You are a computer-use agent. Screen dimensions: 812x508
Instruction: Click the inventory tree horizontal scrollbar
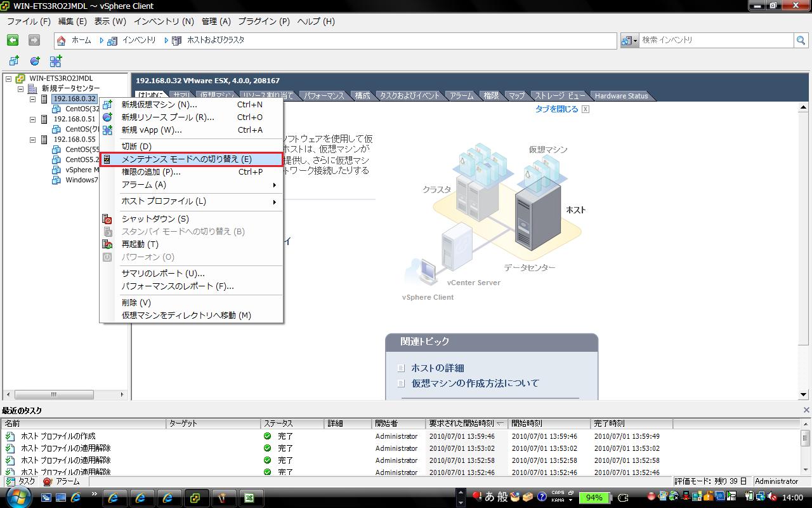tap(67, 394)
